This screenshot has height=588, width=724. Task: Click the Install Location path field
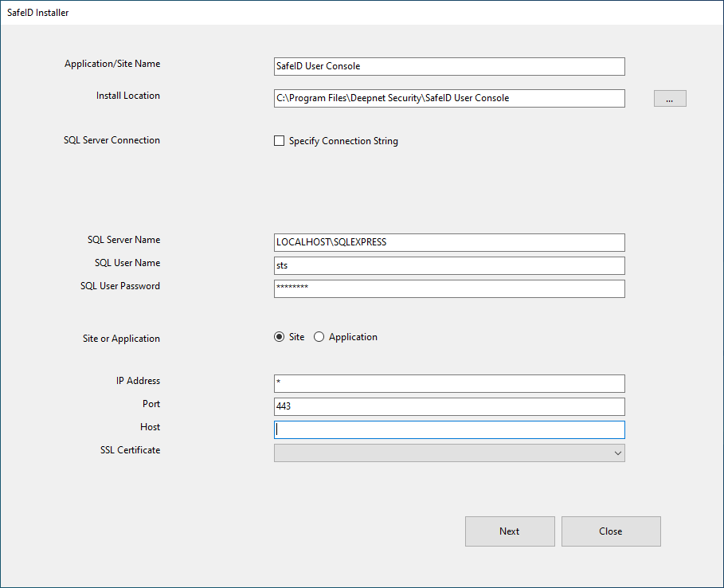[448, 98]
